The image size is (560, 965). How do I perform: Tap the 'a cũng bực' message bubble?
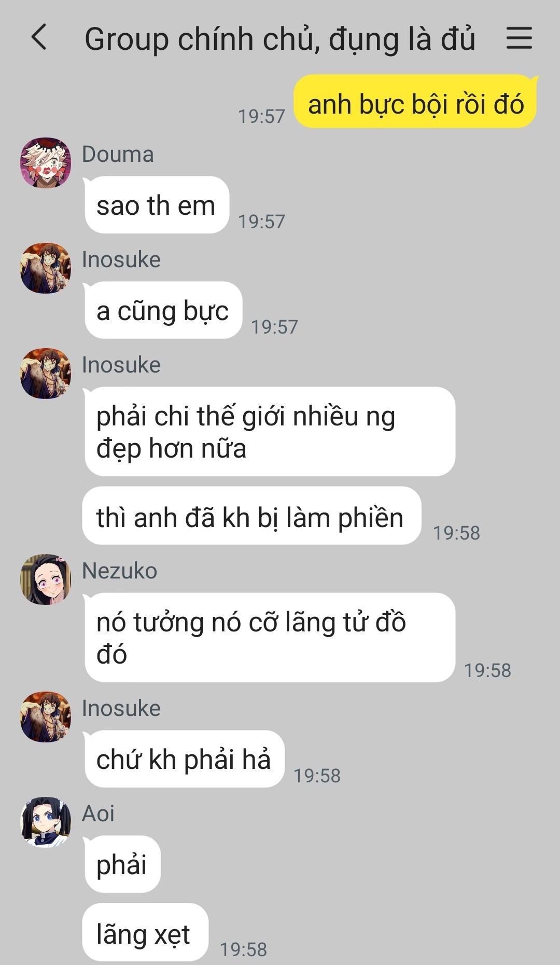coord(163,310)
